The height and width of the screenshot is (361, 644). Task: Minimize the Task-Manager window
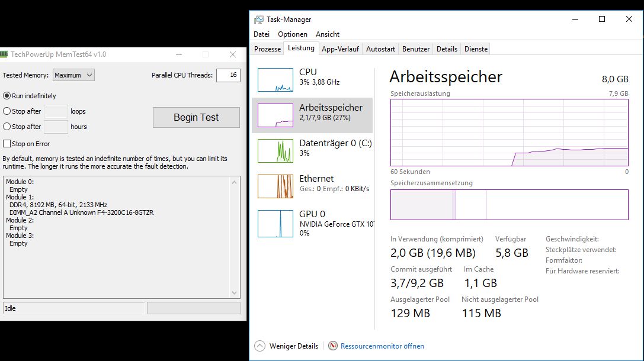pyautogui.click(x=575, y=19)
